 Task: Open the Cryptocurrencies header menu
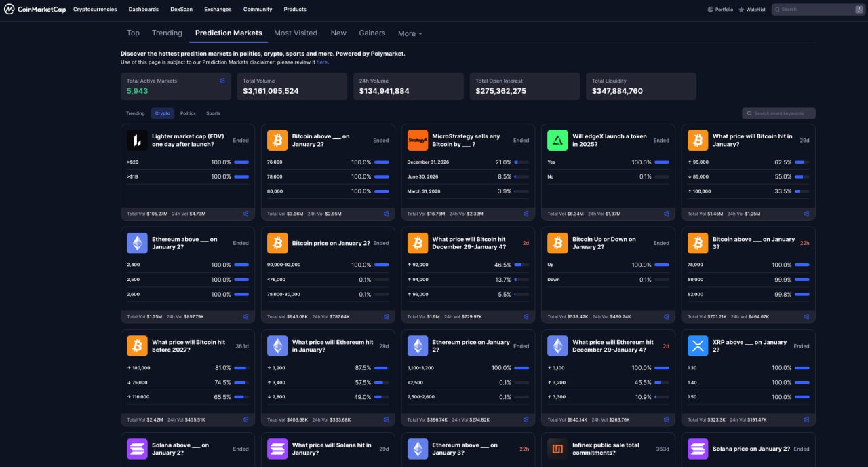coord(95,10)
